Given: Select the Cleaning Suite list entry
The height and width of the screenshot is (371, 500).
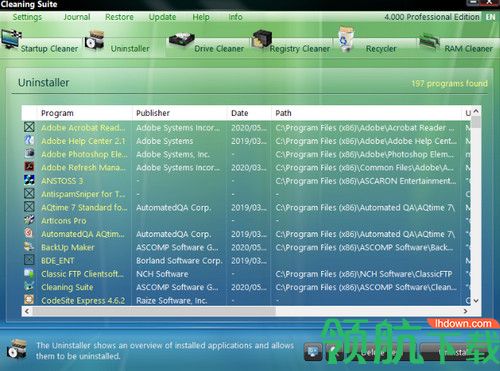Looking at the screenshot, I should click(x=67, y=287).
